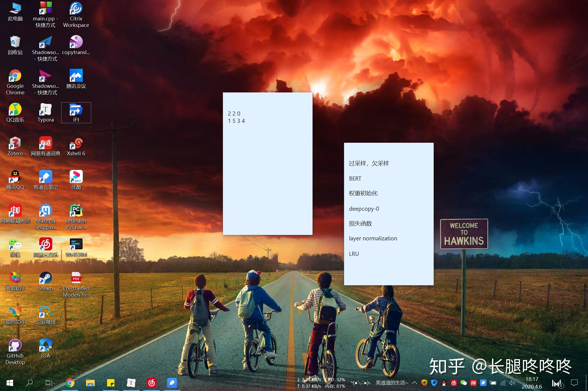This screenshot has width=588, height=391.
Task: Open JetBrains PyCharm desktop shortcut
Action: coord(76,217)
